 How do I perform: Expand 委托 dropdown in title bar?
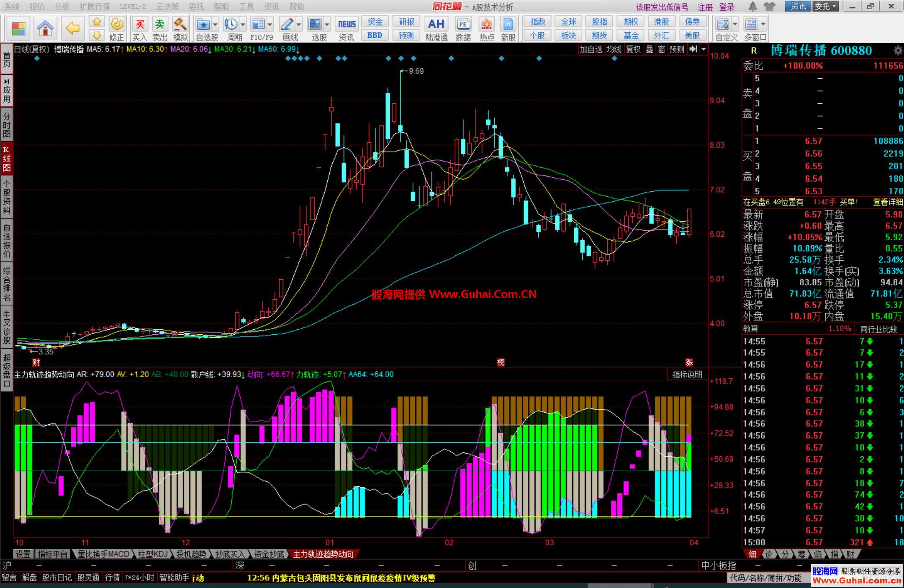coord(826,6)
